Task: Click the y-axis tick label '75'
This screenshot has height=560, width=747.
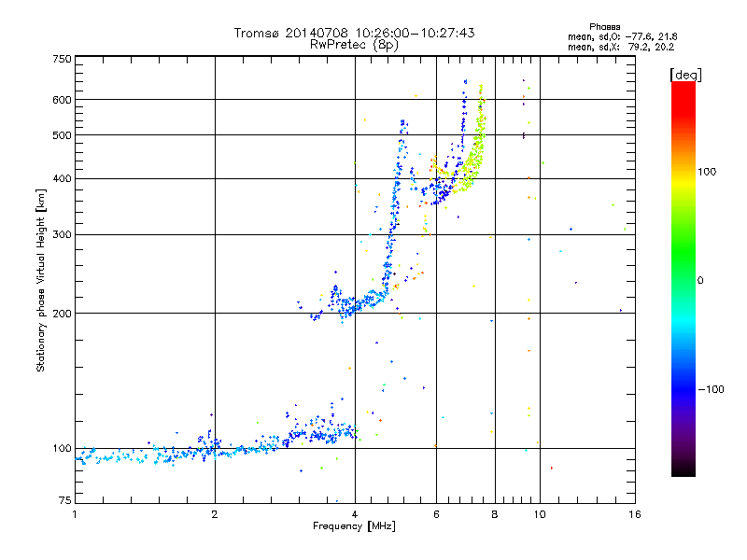Action: (65, 500)
